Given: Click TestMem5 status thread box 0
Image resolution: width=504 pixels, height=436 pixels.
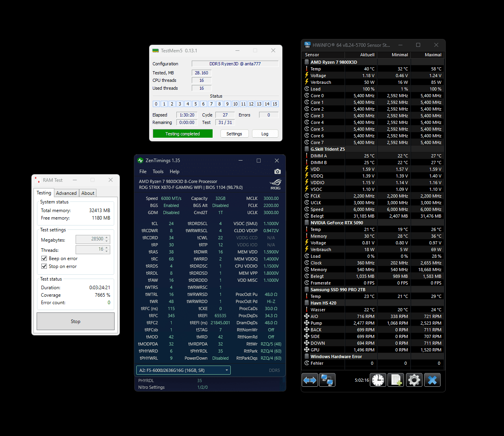Looking at the screenshot, I should pos(156,104).
